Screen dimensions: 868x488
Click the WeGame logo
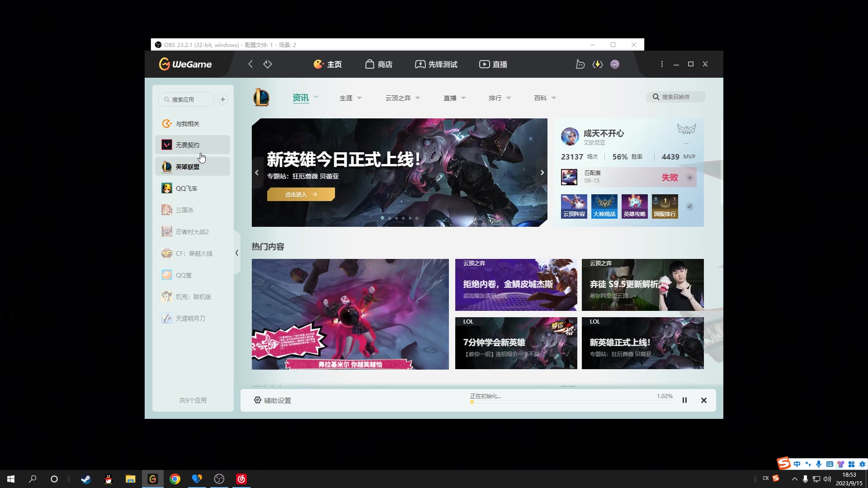pos(185,64)
